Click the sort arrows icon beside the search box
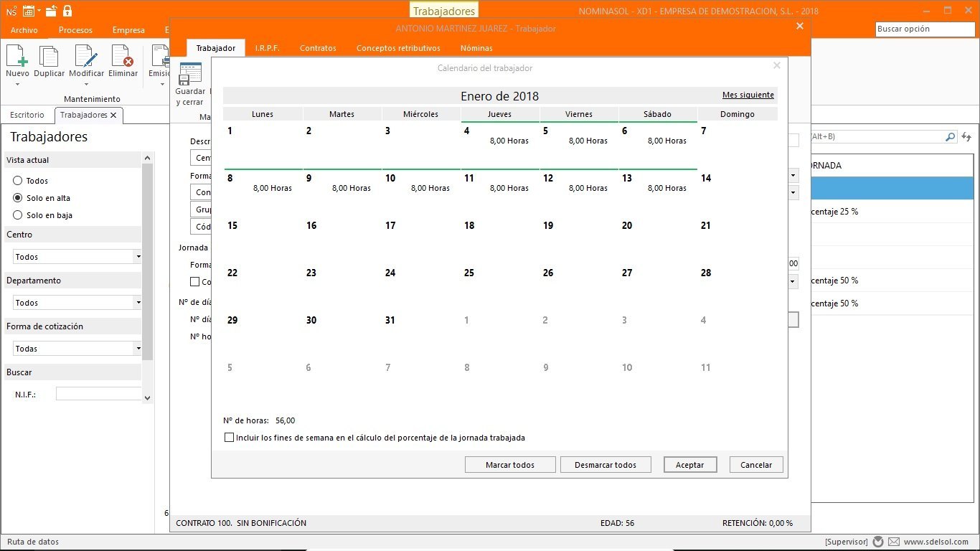This screenshot has height=551, width=980. [966, 136]
